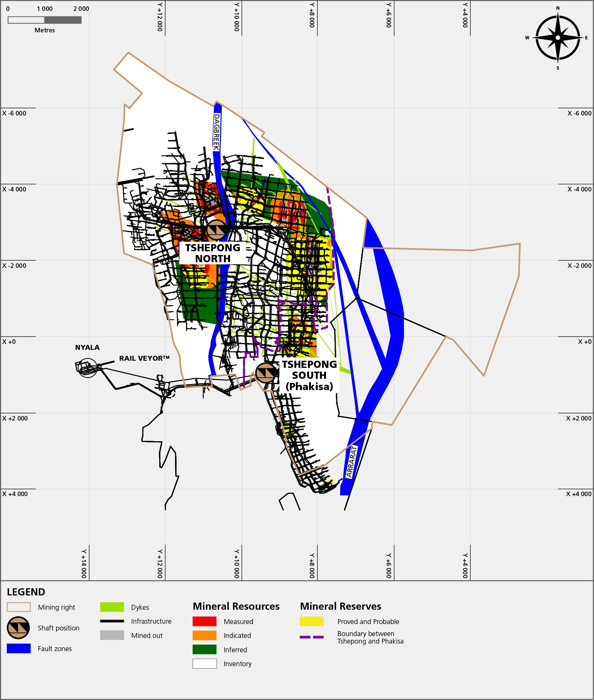Click the RAIL VEYOR label
Viewport: 594px width, 700px height.
[145, 358]
